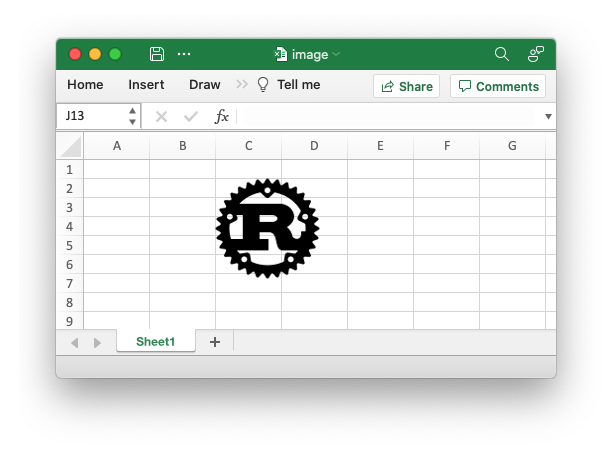
Task: Click the Tell me search field
Action: (299, 85)
